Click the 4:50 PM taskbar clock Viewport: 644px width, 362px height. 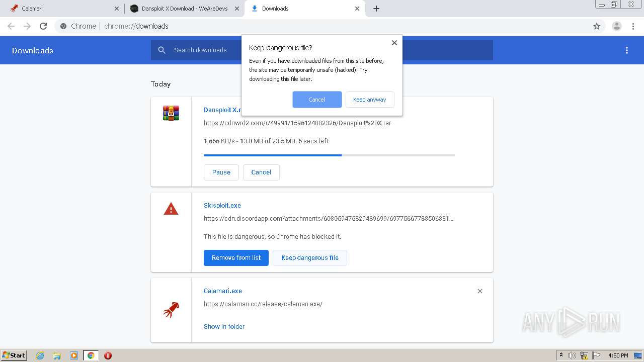tap(618, 355)
